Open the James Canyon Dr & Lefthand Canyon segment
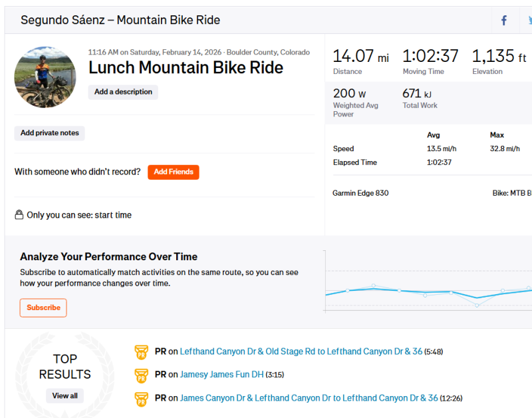This screenshot has height=418, width=532. pyautogui.click(x=309, y=398)
